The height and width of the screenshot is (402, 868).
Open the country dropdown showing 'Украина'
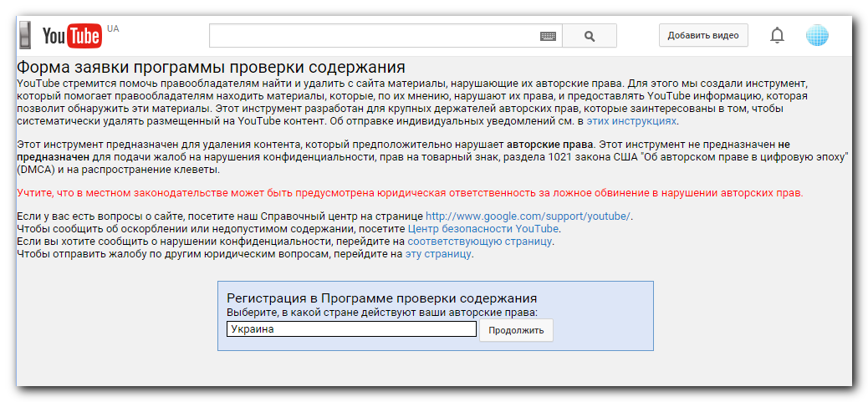point(351,329)
